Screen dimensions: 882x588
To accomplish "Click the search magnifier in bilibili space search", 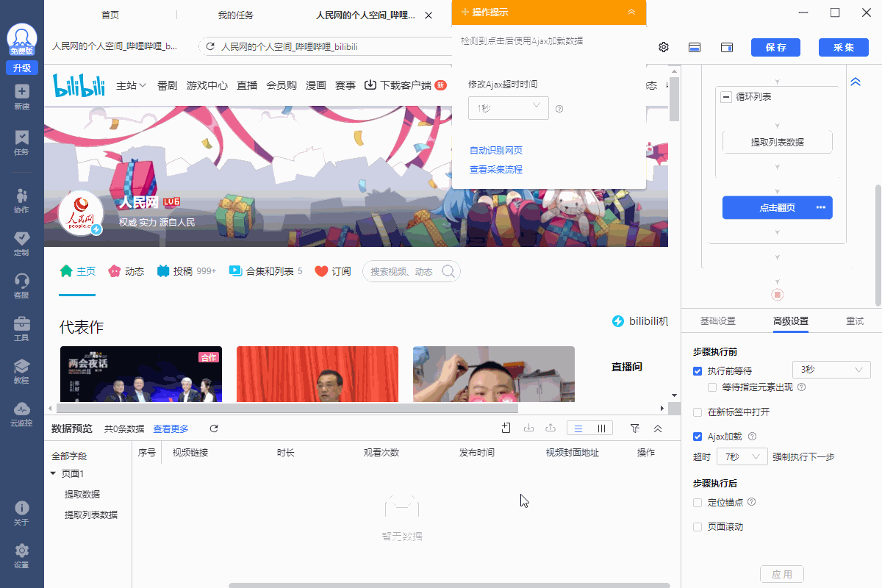I will 448,271.
